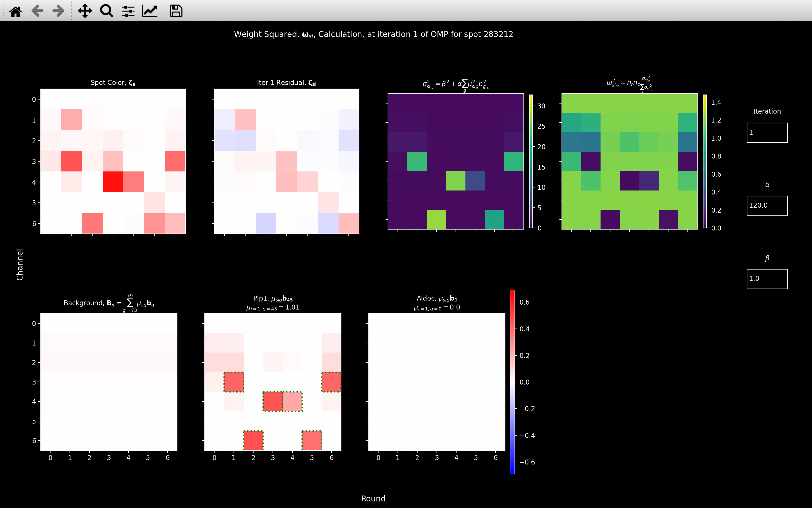Open Configure subplots settings
Screen dimensions: 812x508
coord(128,11)
